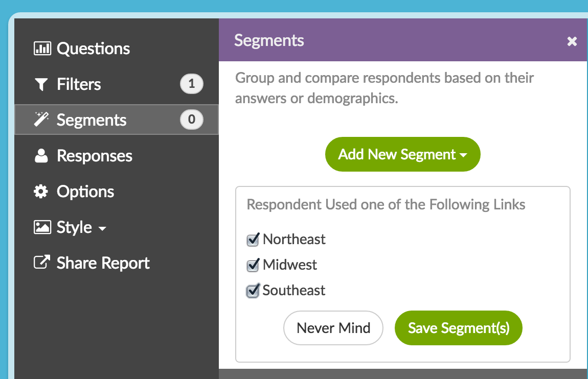
Task: Click the Responses person icon
Action: pos(41,156)
